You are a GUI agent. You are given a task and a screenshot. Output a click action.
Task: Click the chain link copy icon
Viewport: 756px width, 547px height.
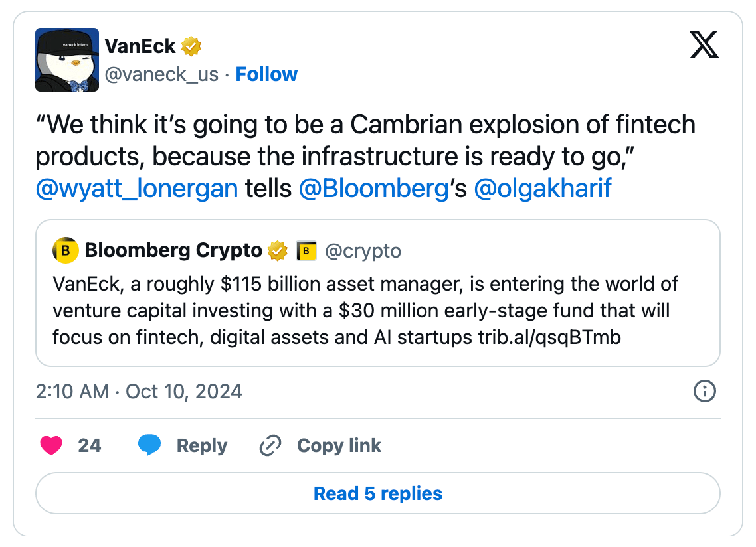[270, 445]
